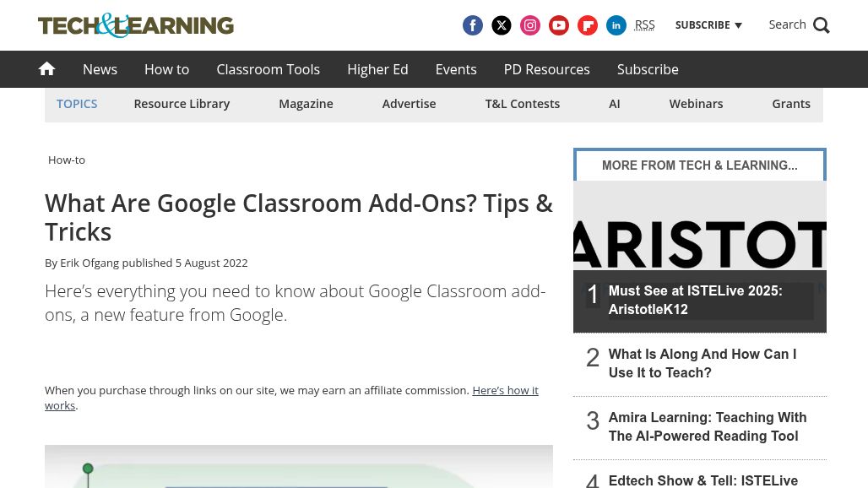This screenshot has height=488, width=868.
Task: Click the search magnifying glass icon
Action: [822, 25]
